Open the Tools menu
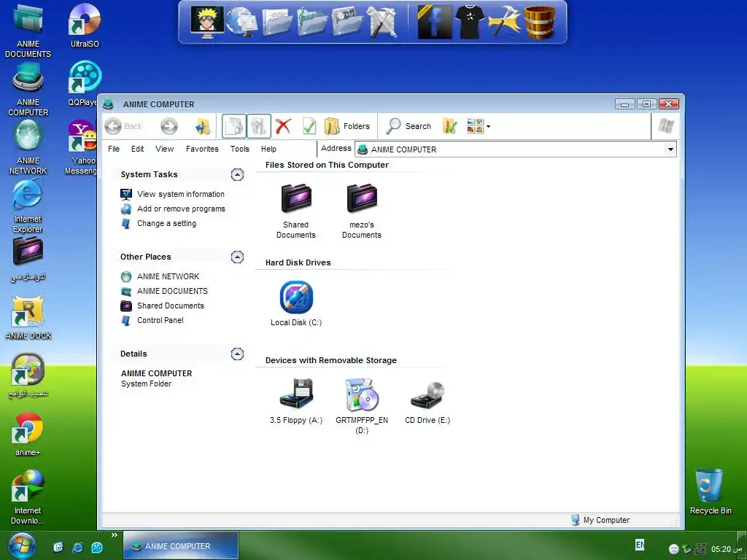This screenshot has width=747, height=560. pos(239,149)
